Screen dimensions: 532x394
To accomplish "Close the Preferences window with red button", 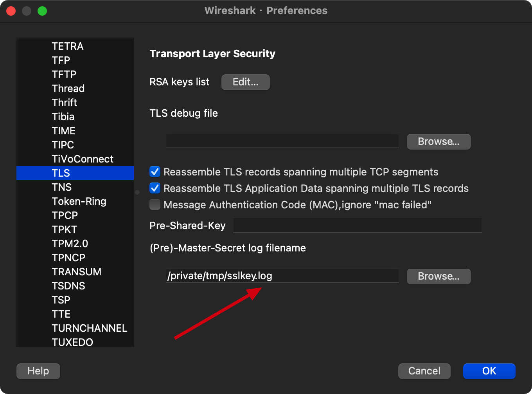I will (x=11, y=11).
